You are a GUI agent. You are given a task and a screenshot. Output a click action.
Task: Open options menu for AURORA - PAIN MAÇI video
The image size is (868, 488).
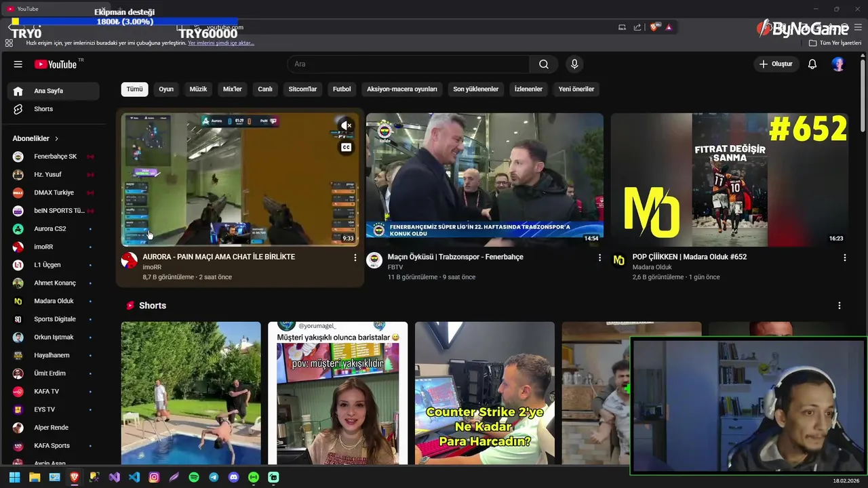point(355,258)
